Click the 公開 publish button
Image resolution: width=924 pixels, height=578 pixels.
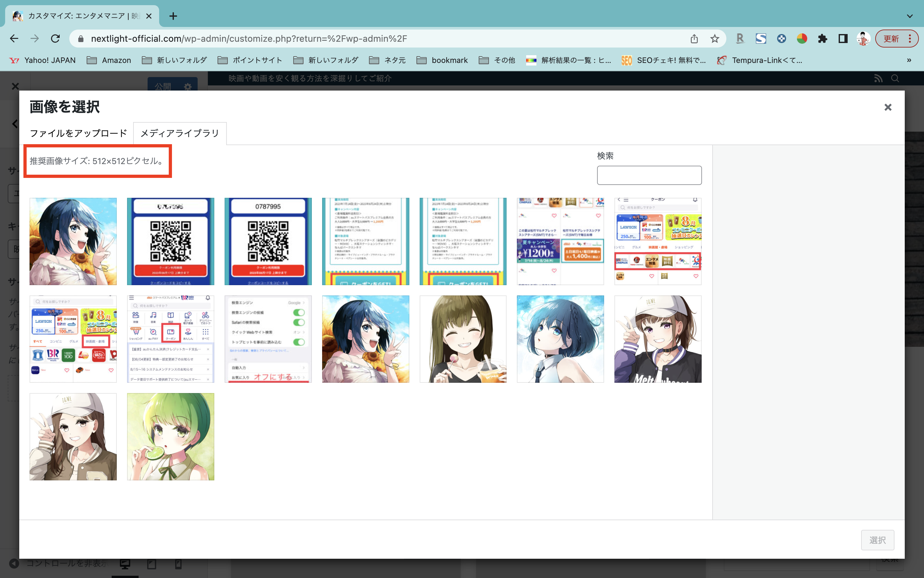click(x=163, y=86)
